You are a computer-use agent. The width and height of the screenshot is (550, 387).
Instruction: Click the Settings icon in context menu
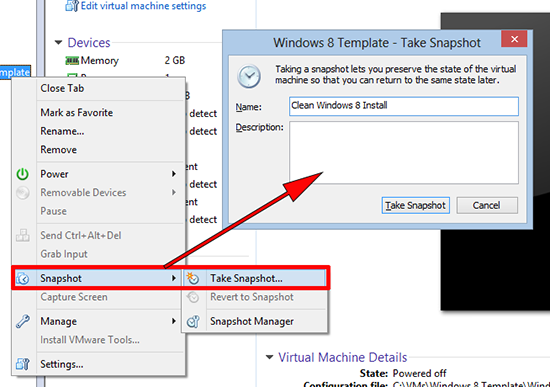tap(23, 364)
